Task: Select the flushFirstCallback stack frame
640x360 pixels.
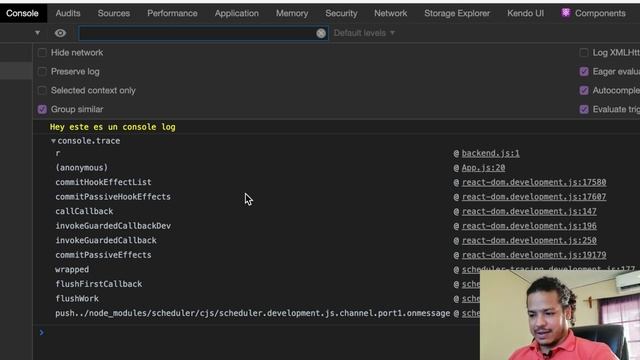Action: point(99,284)
